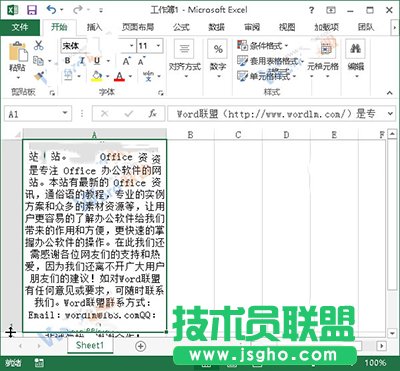Switch to the Team (团队) tab
This screenshot has height=371, width=400.
tap(366, 27)
